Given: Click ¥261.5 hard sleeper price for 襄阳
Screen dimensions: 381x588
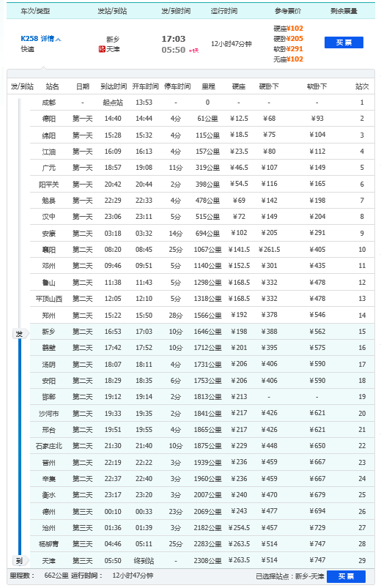Looking at the screenshot, I should pos(269,250).
